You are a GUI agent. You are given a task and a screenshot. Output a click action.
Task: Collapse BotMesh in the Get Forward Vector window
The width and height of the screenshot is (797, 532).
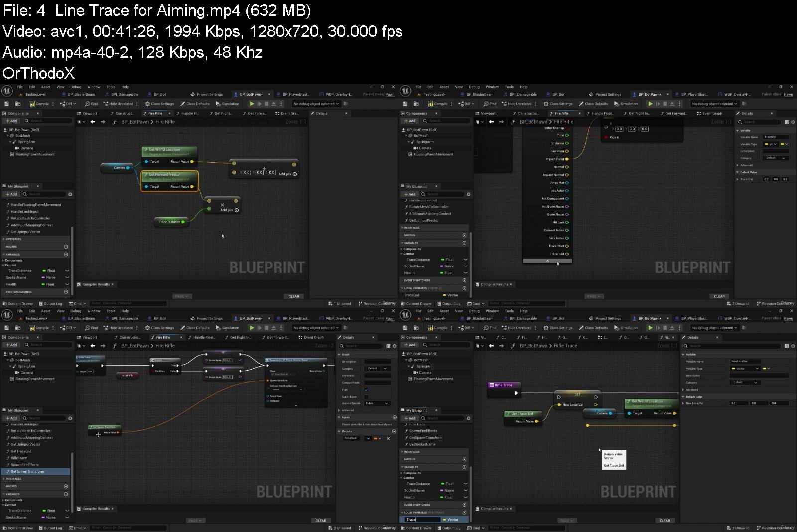tap(8, 136)
